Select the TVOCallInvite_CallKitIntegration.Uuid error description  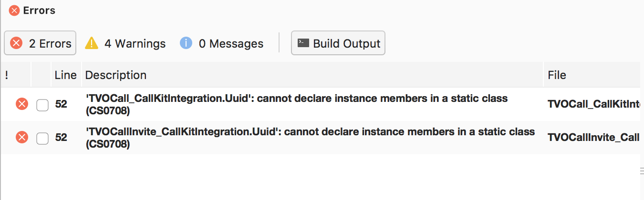click(310, 138)
